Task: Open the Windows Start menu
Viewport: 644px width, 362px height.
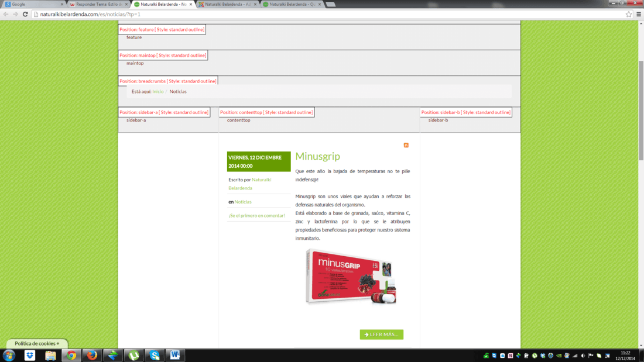Action: (x=9, y=356)
